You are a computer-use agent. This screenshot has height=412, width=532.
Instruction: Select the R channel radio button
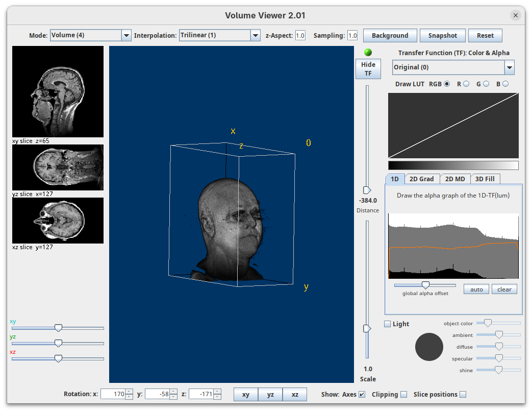(466, 84)
